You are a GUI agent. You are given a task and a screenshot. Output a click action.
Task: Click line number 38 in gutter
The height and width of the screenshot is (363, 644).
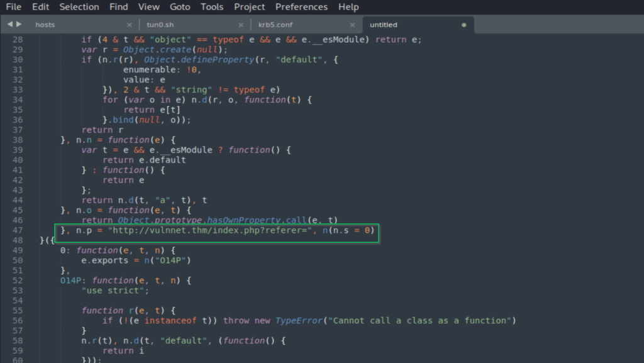(x=18, y=140)
